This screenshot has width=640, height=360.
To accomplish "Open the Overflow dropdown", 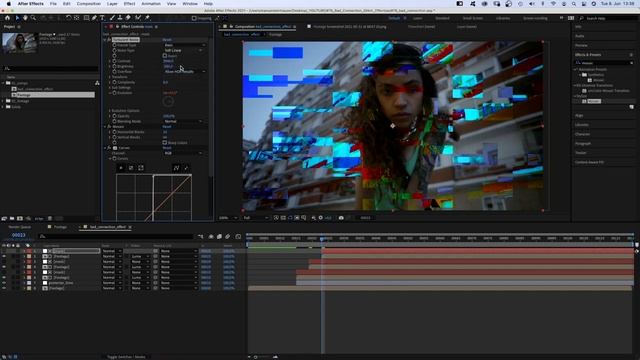I will (x=184, y=71).
